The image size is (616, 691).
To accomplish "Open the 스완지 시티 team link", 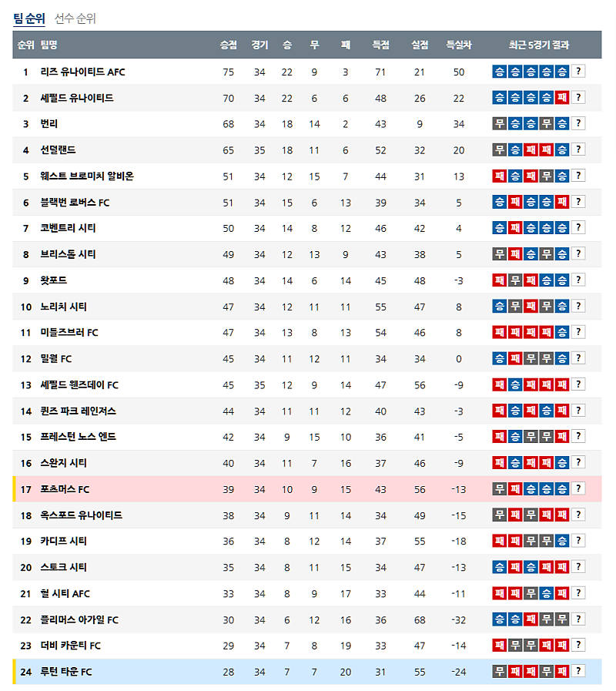I will [64, 463].
